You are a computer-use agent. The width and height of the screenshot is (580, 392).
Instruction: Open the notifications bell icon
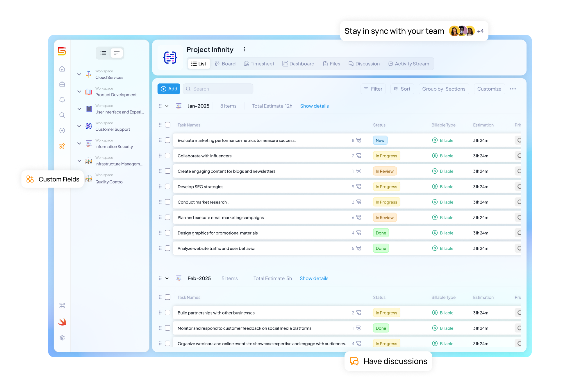62,100
